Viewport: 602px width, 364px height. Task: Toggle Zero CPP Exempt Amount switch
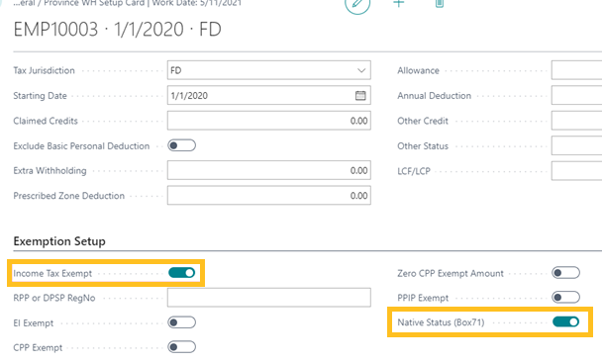point(566,273)
